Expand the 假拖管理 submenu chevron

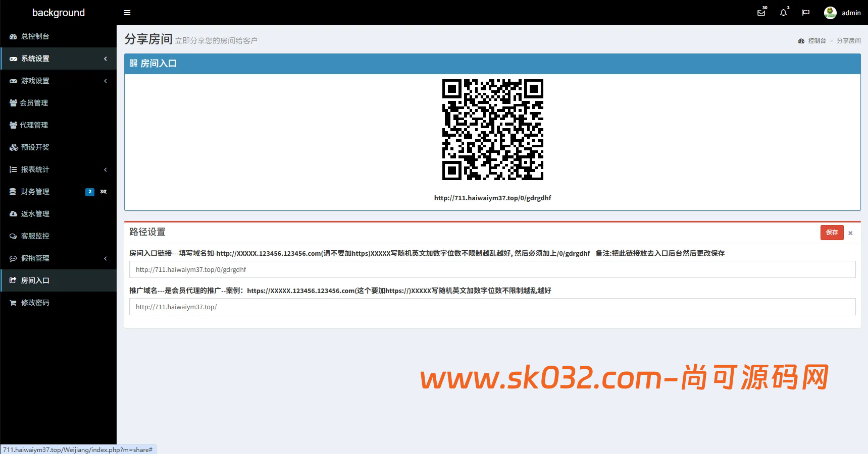click(106, 258)
